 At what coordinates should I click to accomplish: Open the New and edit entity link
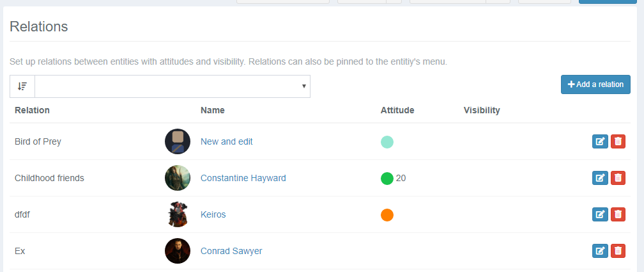point(226,141)
